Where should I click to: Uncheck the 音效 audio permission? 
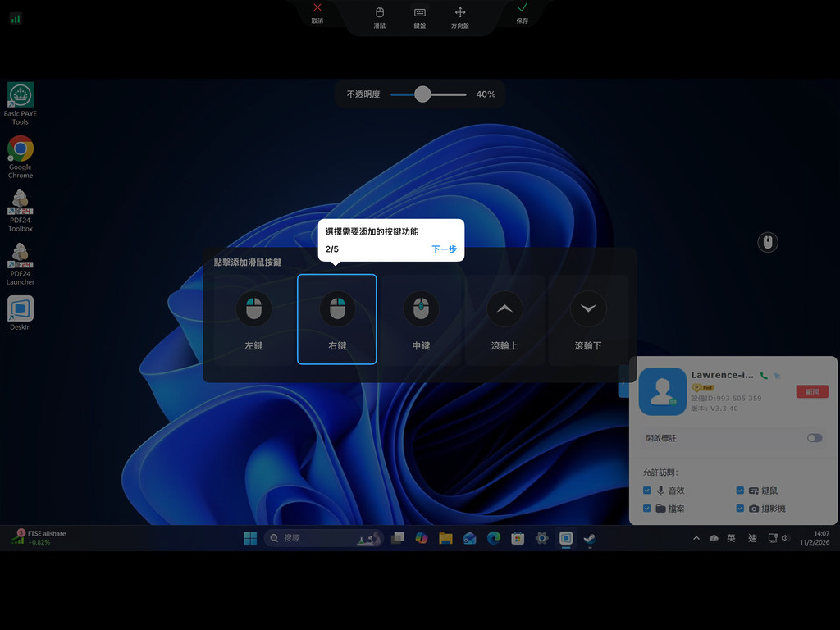tap(648, 490)
